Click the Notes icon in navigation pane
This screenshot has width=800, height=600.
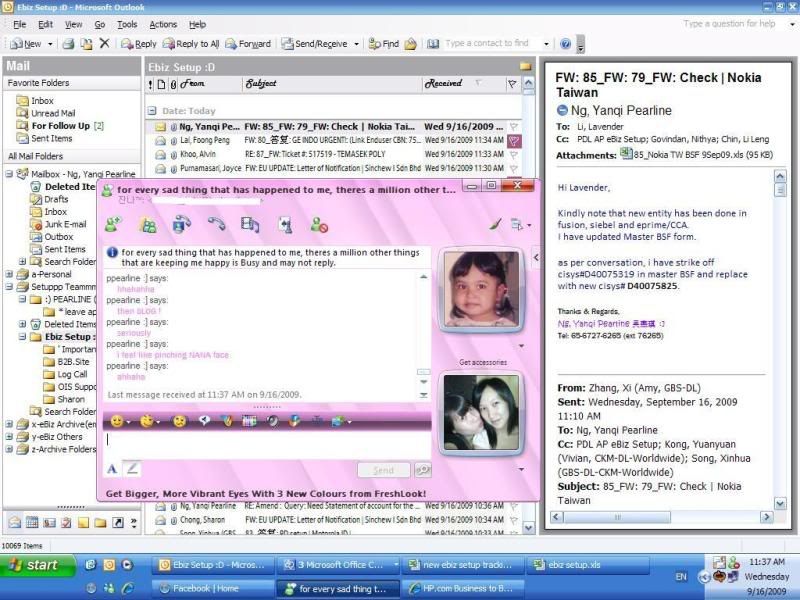pos(83,522)
